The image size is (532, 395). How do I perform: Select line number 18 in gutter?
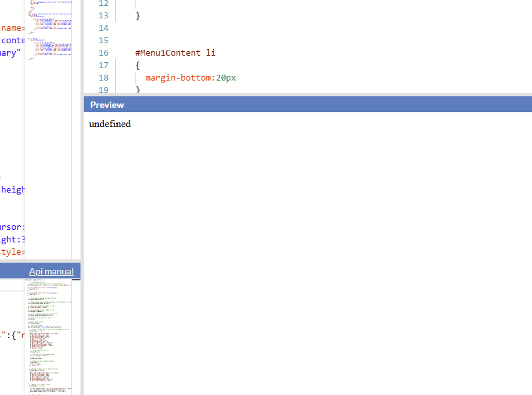tap(103, 78)
